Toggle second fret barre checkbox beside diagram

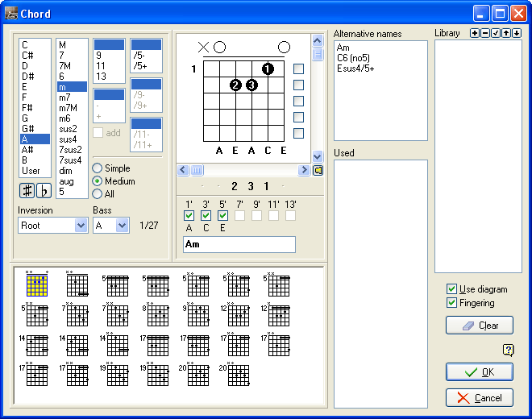(298, 85)
